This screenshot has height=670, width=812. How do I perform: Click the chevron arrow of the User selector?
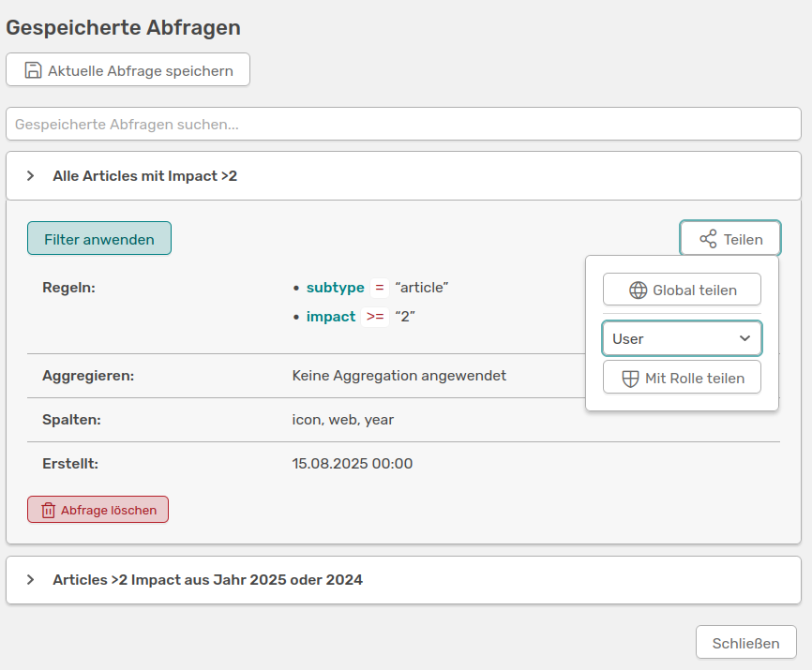click(x=744, y=338)
